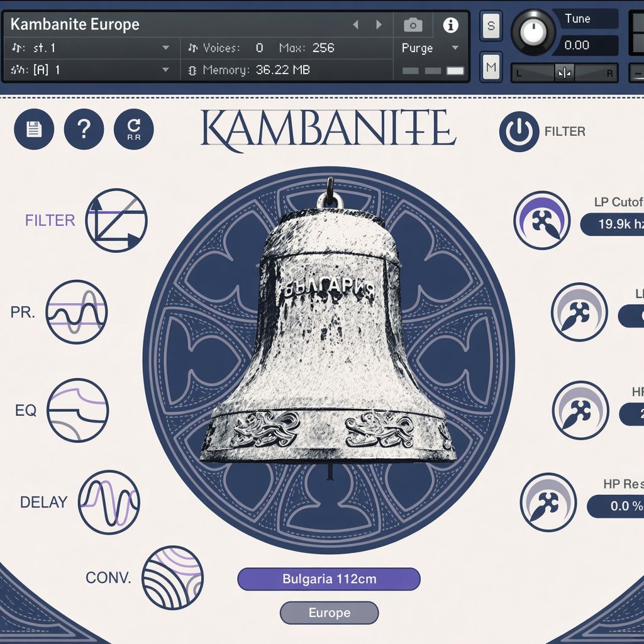Select the Bulgaria 112cm bell button
This screenshot has width=644, height=644.
point(329,579)
